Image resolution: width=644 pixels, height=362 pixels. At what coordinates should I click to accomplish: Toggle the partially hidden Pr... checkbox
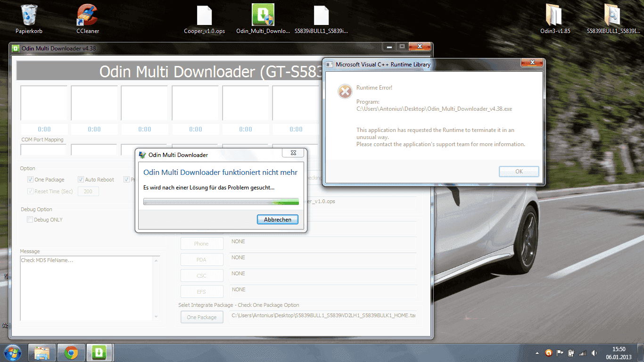126,180
